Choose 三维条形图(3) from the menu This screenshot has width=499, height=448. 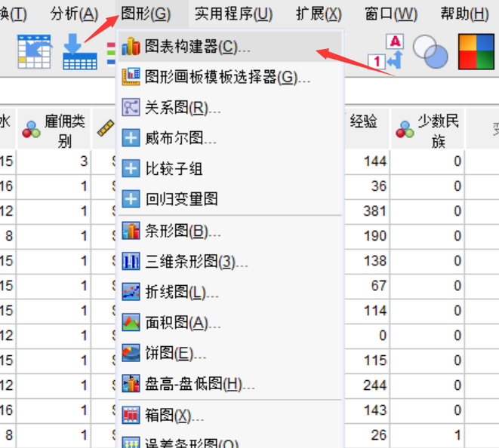click(230, 262)
